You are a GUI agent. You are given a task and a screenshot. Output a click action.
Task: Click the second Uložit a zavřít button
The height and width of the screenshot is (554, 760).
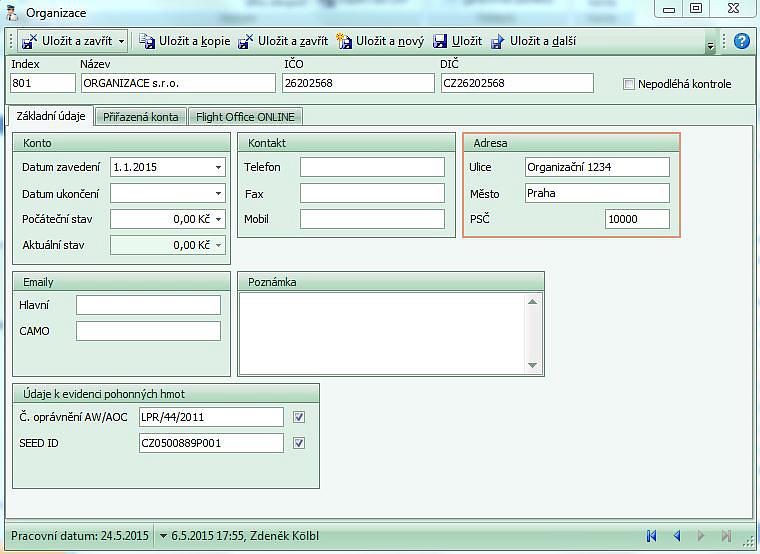283,41
